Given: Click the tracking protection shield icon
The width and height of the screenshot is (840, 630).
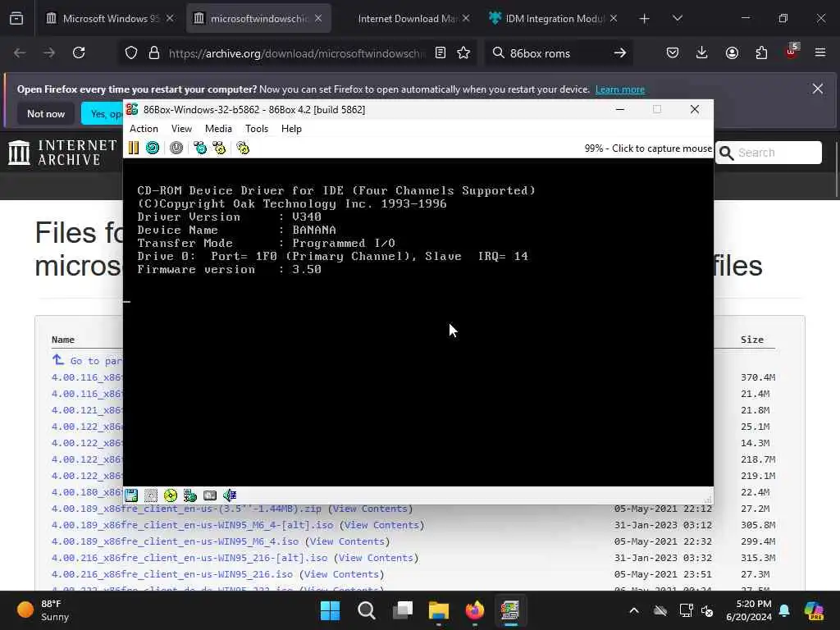Looking at the screenshot, I should coord(131,52).
